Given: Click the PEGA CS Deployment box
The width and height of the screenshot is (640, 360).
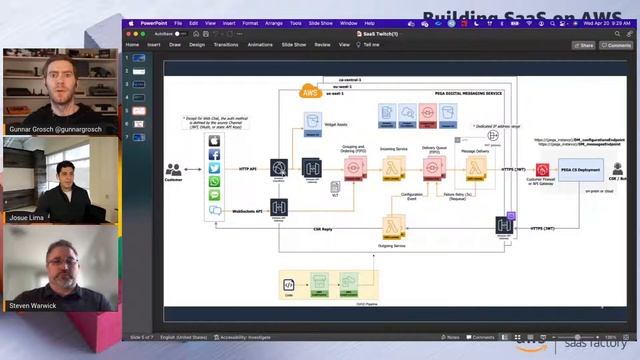Looking at the screenshot, I should 580,170.
